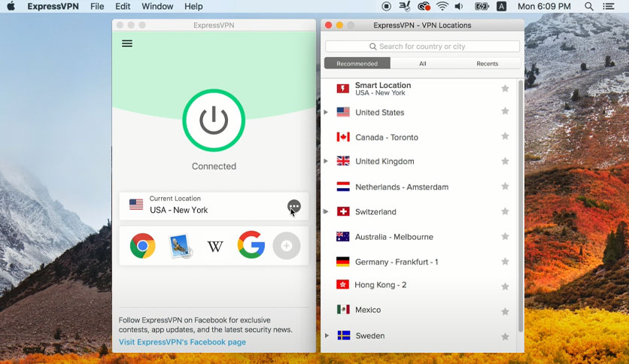629x364 pixels.
Task: Open the hamburger menu in ExpressVPN
Action: pos(127,44)
